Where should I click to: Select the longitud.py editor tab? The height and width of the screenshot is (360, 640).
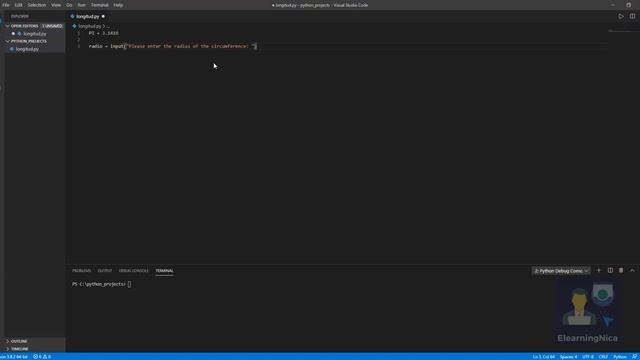87,17
